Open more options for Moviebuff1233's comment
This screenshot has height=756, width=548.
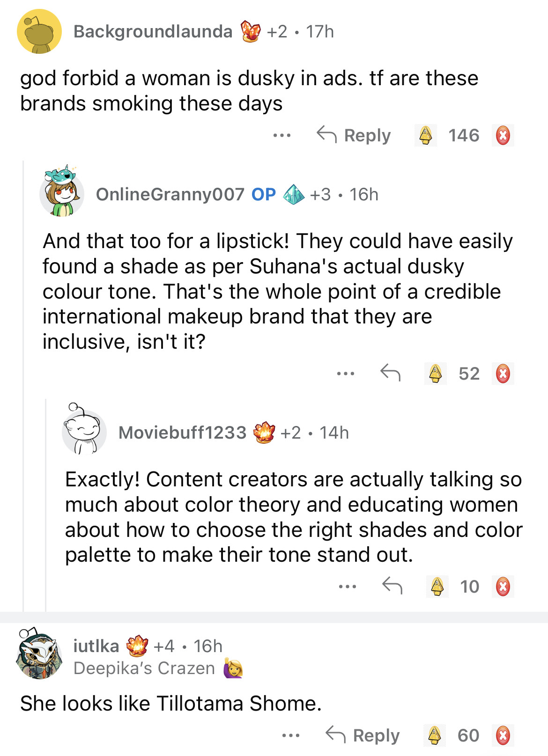tap(348, 587)
